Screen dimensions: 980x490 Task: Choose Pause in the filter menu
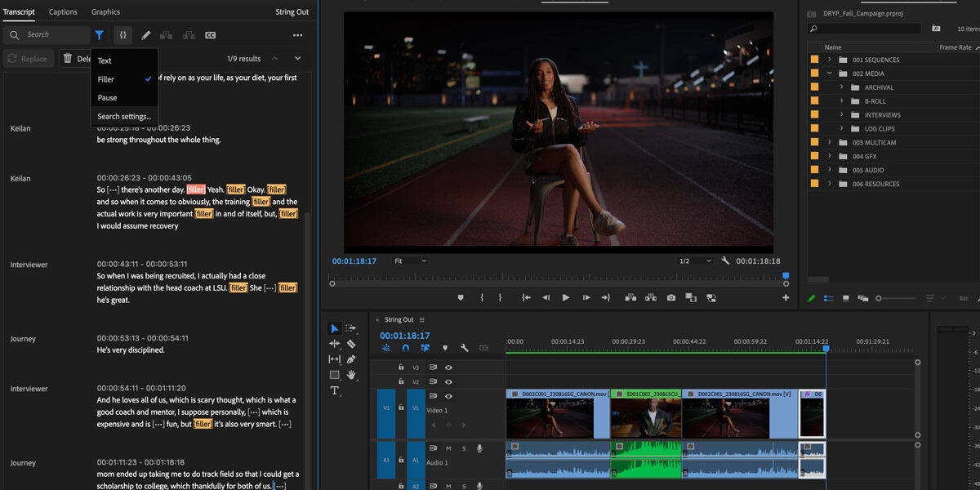tap(107, 98)
